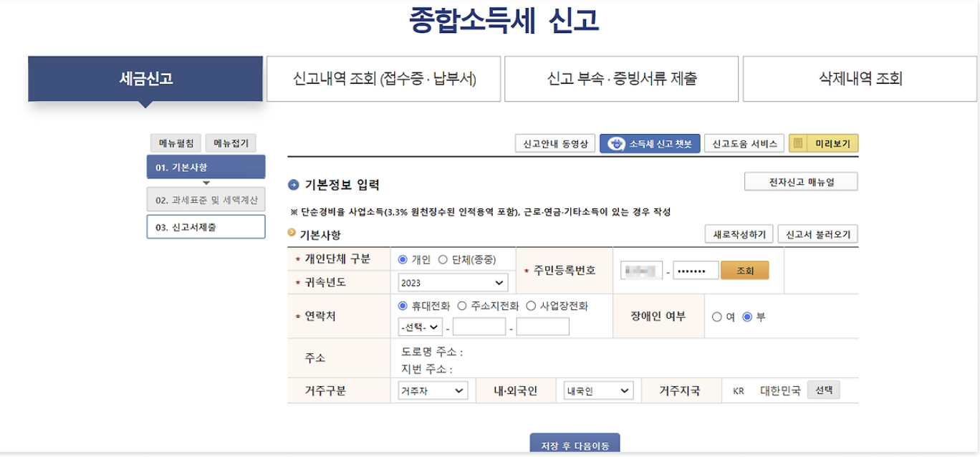The width and height of the screenshot is (980, 457).
Task: Open the 세금신고 tab
Action: coord(145,79)
